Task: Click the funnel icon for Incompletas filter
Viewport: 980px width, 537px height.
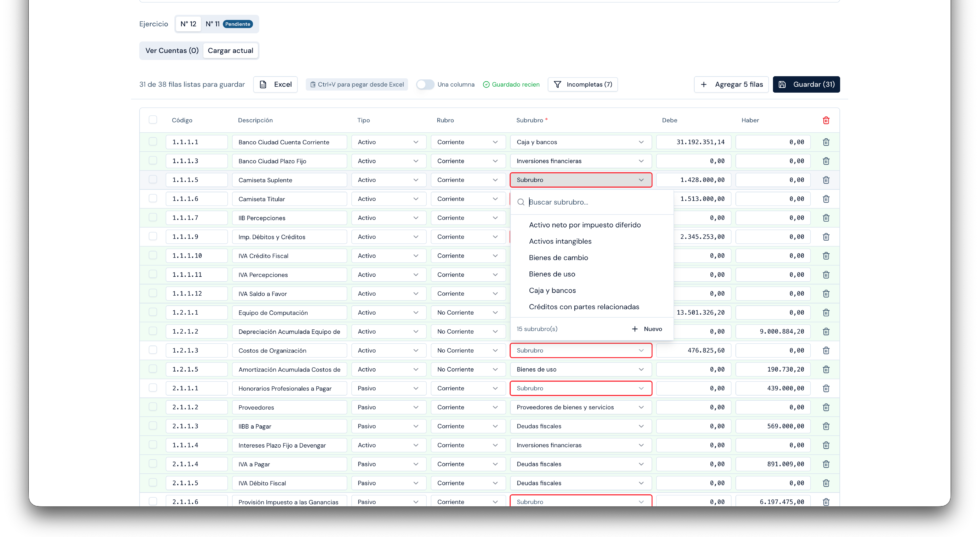Action: tap(557, 85)
